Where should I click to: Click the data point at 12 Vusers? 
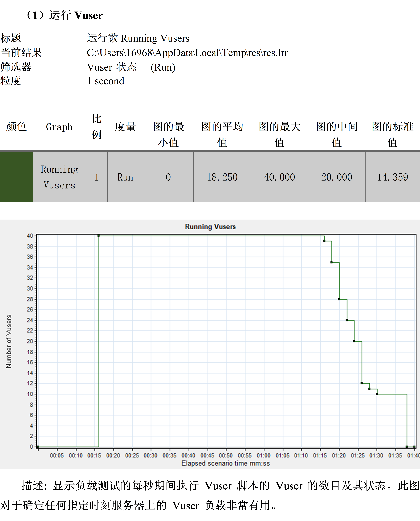tap(362, 383)
